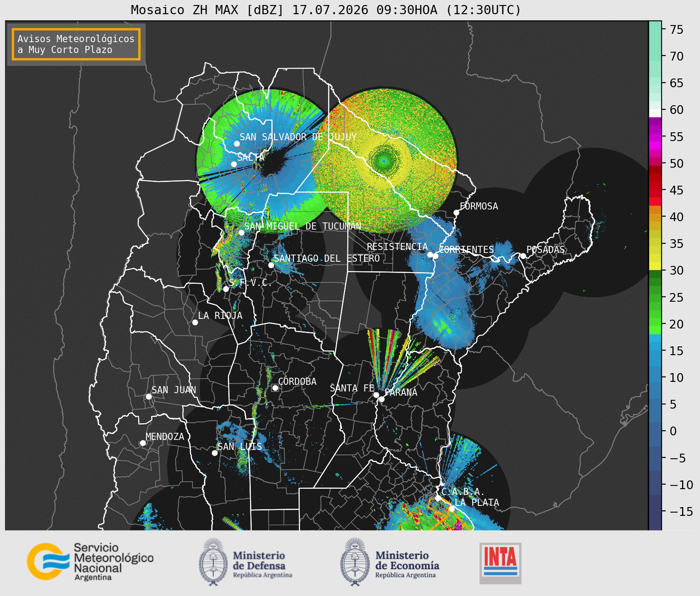Click the Avisos Meteorológicos a Muy Corto Plazo legend box

click(76, 44)
